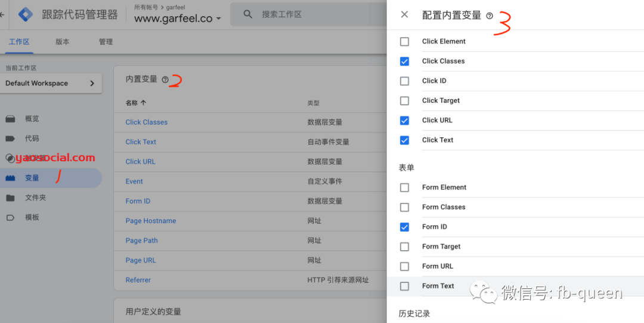Viewport: 644px width, 323px height.
Task: Open the Page Hostname variable link
Action: pyautogui.click(x=151, y=221)
